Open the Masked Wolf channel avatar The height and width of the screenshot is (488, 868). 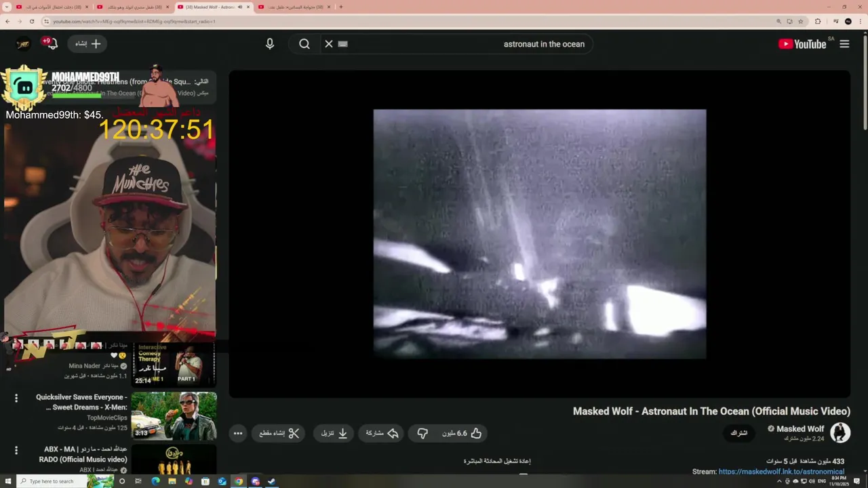point(840,433)
